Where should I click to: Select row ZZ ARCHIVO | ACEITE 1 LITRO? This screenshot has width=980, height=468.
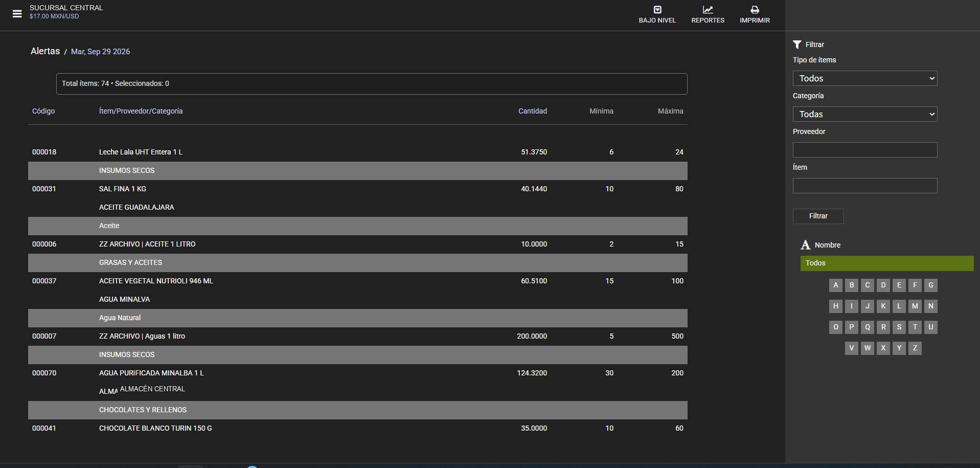tap(358, 244)
